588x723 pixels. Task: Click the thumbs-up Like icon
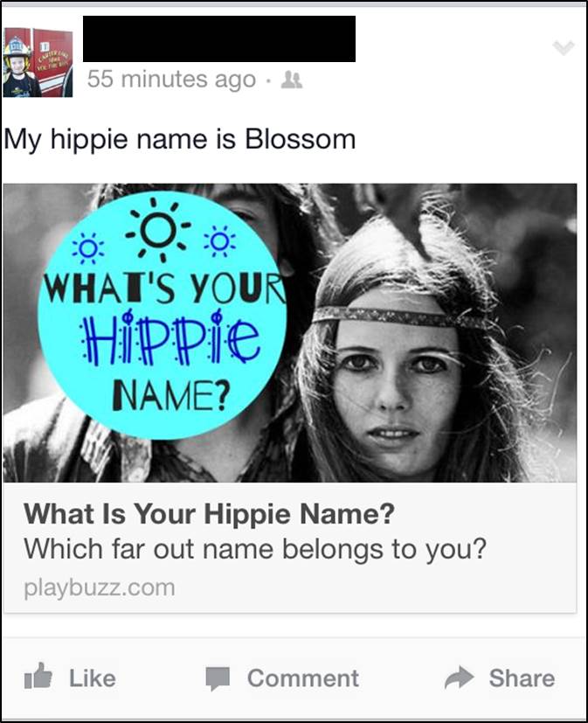coord(38,676)
